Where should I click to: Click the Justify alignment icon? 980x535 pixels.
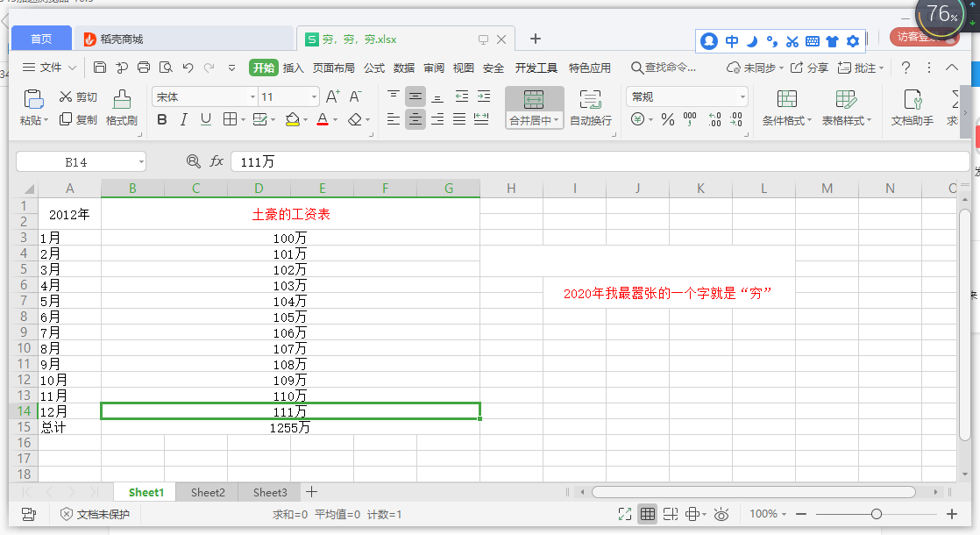coord(459,118)
